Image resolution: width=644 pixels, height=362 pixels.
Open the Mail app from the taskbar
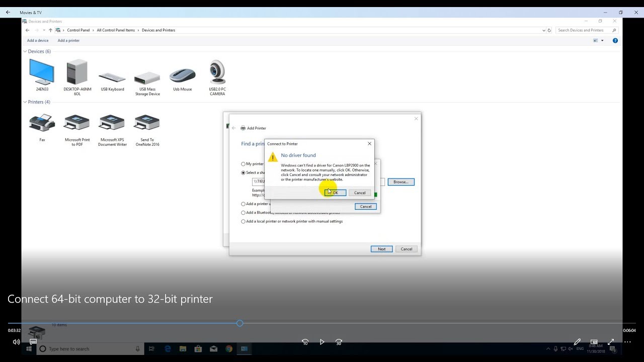[x=213, y=348]
